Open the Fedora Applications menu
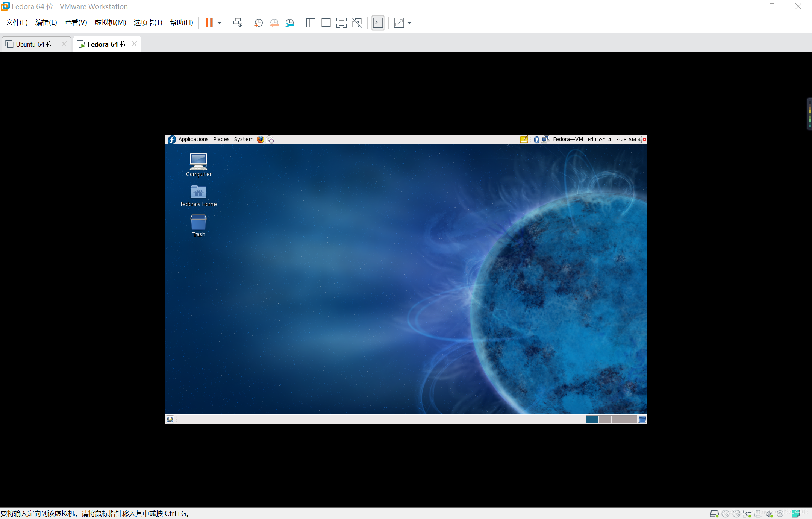Image resolution: width=812 pixels, height=519 pixels. click(193, 140)
